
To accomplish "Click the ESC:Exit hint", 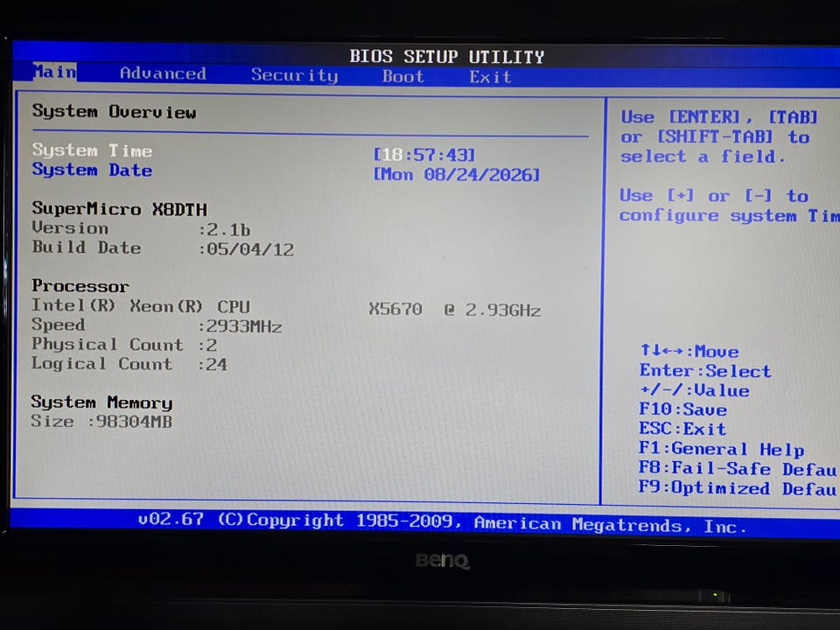I will [682, 429].
